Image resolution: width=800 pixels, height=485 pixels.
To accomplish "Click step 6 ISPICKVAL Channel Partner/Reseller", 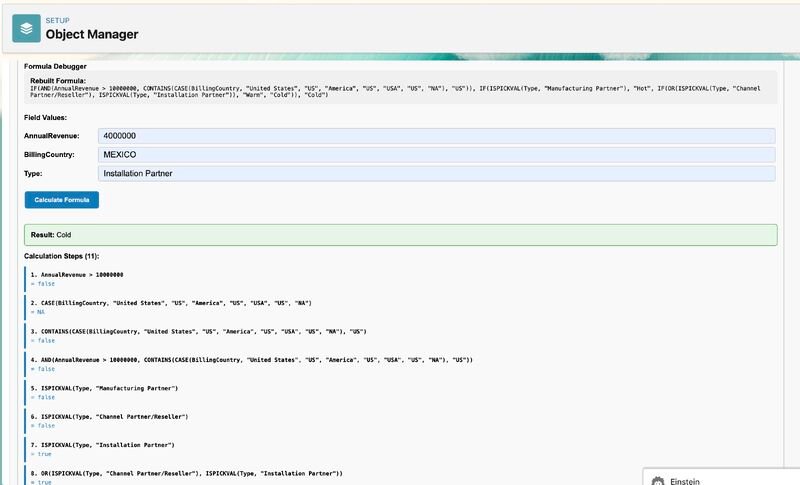I will coord(109,417).
